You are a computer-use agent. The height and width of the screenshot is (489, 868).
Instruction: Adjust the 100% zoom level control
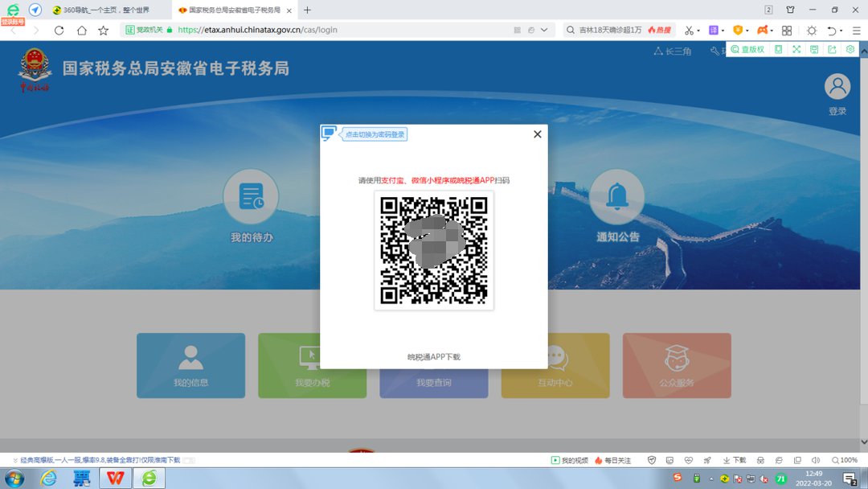[x=844, y=460]
